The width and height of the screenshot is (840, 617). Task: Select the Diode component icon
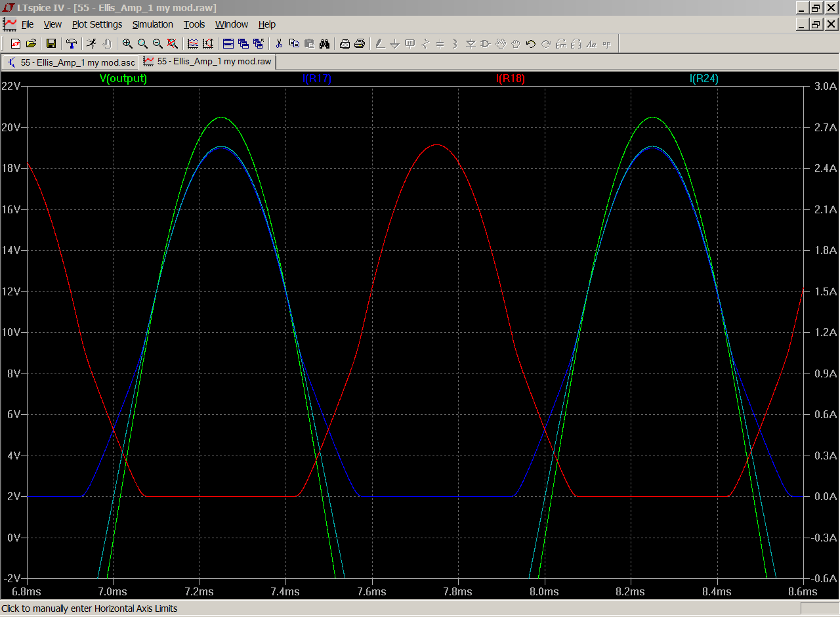[471, 43]
